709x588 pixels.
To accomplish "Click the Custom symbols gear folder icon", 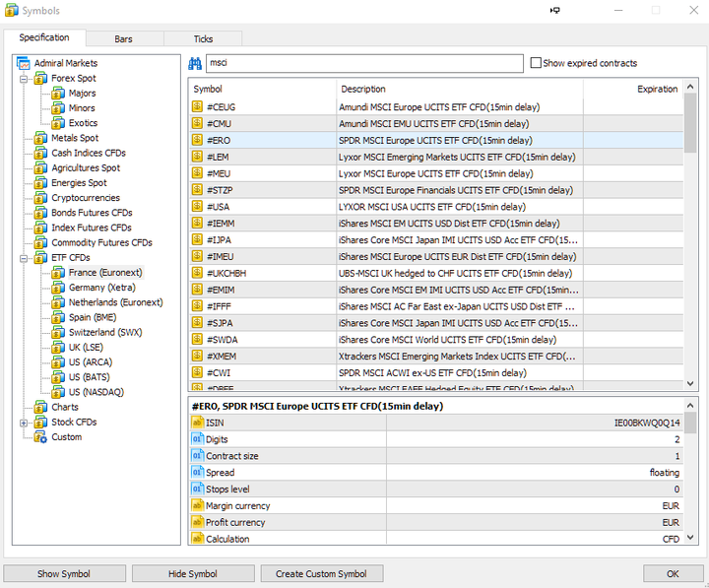I will pyautogui.click(x=40, y=437).
